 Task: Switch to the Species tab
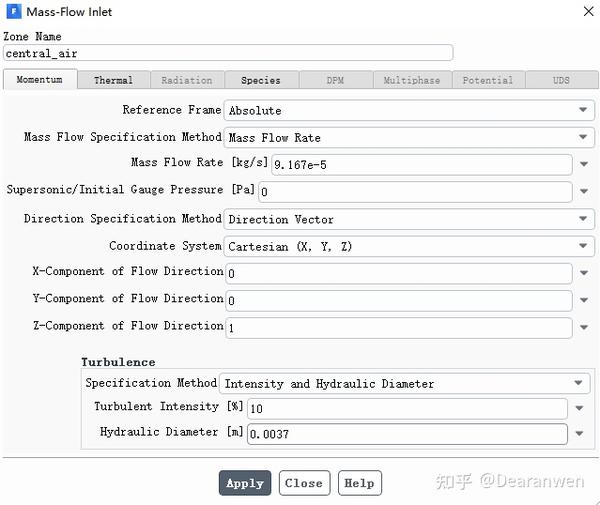tap(261, 80)
